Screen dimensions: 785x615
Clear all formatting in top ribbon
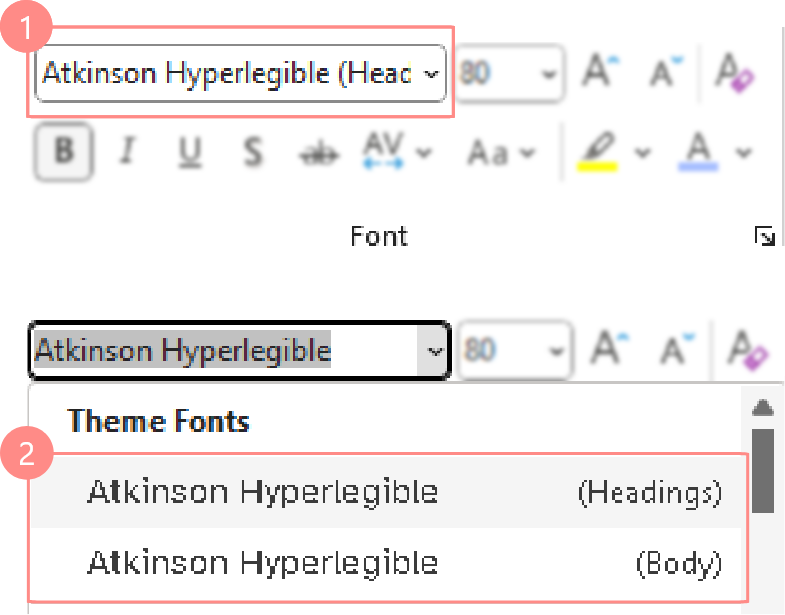tap(734, 73)
